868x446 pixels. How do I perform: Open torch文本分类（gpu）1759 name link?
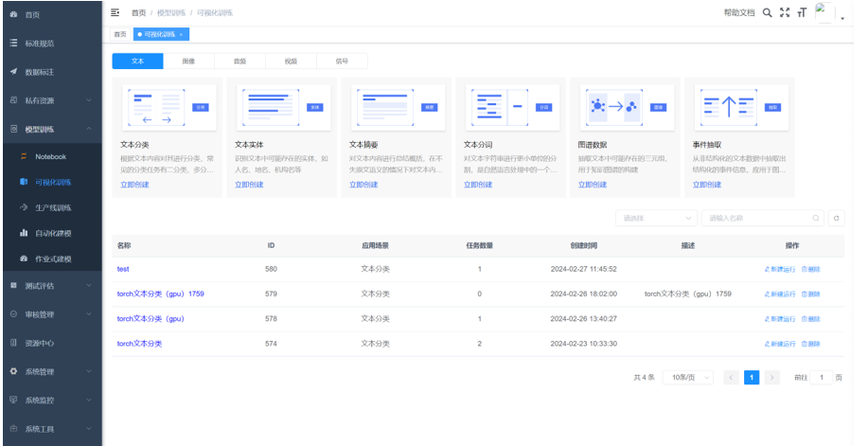point(161,294)
